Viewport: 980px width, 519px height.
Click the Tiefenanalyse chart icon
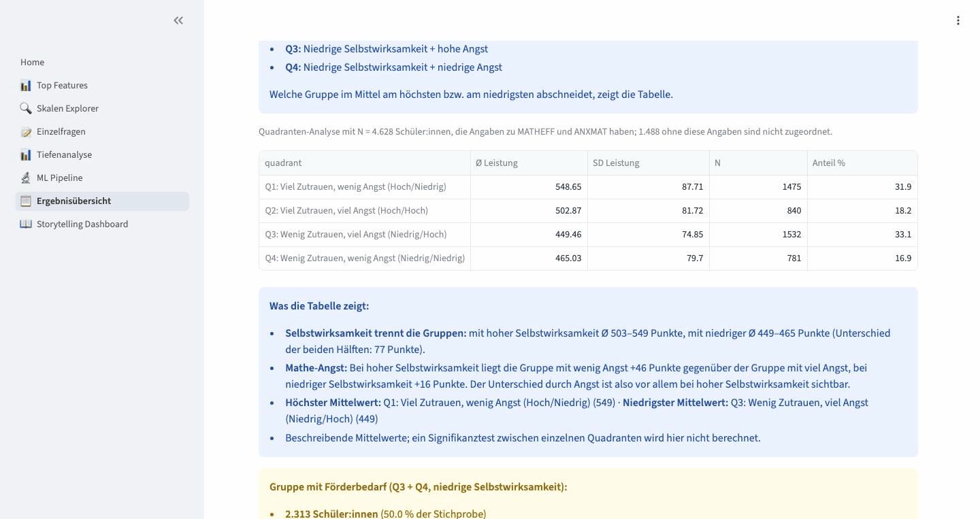click(26, 155)
